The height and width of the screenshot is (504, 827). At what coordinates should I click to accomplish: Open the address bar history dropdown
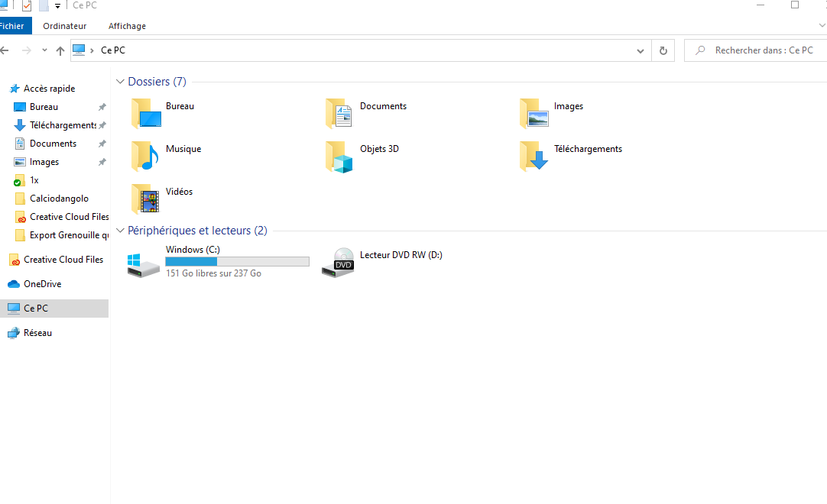click(641, 50)
